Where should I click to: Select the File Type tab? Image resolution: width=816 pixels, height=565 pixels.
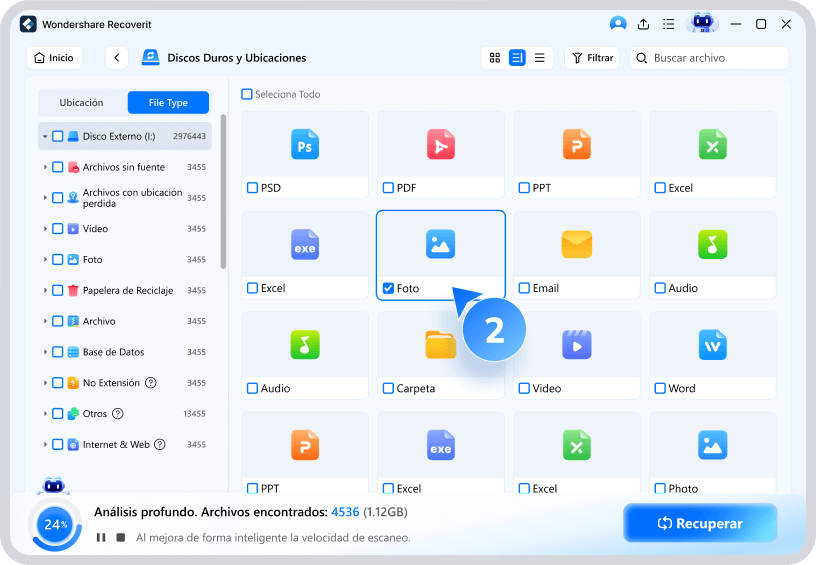pyautogui.click(x=168, y=103)
